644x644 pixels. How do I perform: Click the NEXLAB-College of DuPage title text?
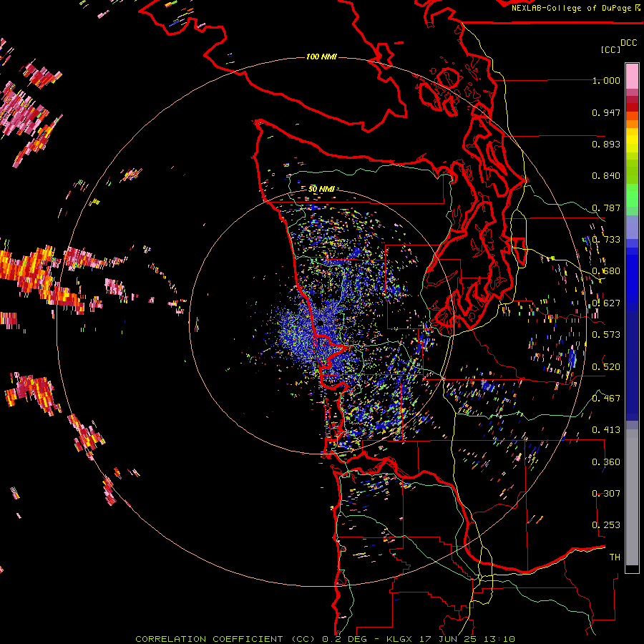point(572,8)
